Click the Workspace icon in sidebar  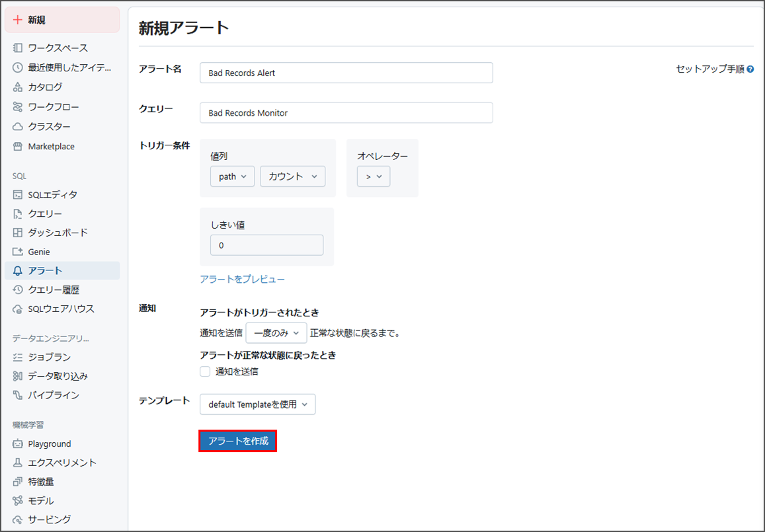pyautogui.click(x=18, y=48)
